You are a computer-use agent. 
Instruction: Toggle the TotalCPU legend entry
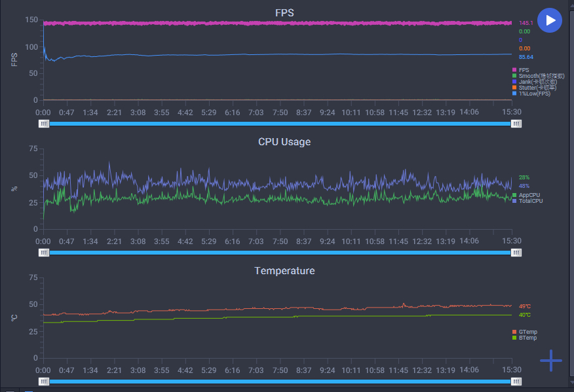tap(527, 201)
